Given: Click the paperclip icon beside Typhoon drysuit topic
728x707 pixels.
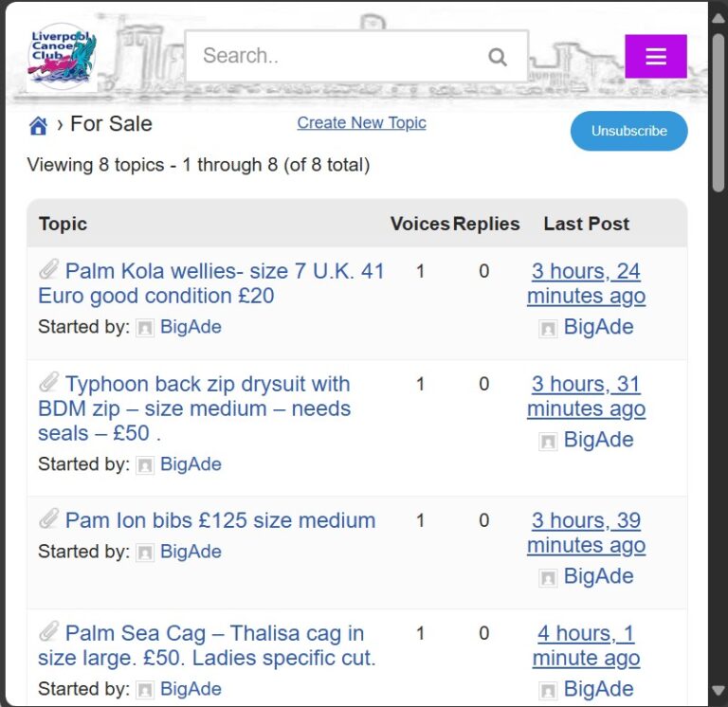Looking at the screenshot, I should pos(48,383).
